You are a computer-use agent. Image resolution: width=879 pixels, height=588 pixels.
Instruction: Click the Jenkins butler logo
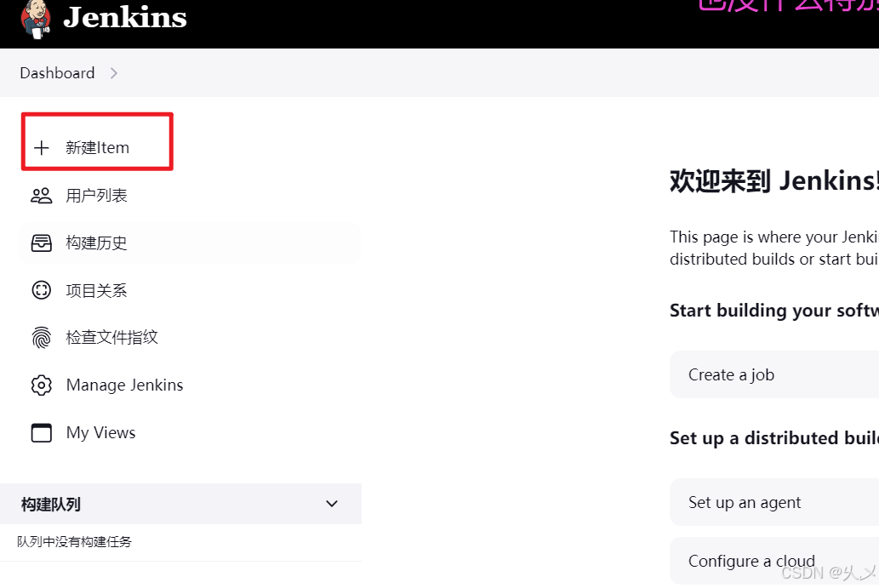(x=36, y=19)
